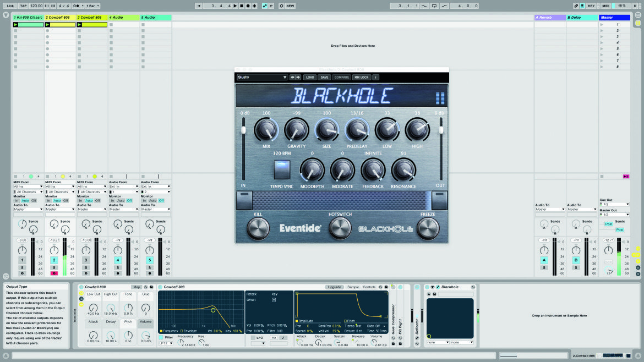This screenshot has width=644, height=362.
Task: Select the B Delay return track header
Action: [x=582, y=18]
